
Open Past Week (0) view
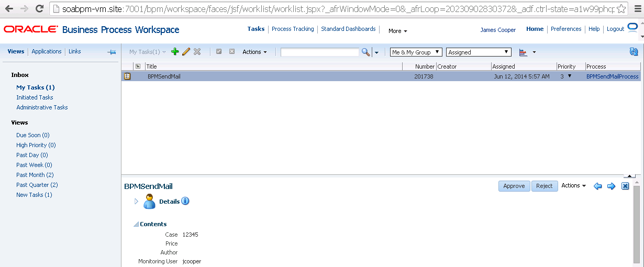click(34, 165)
